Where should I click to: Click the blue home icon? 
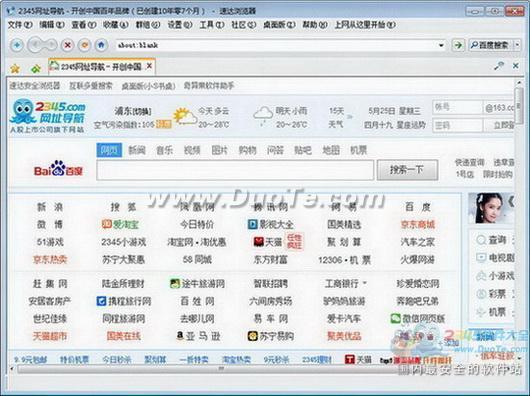click(x=101, y=45)
